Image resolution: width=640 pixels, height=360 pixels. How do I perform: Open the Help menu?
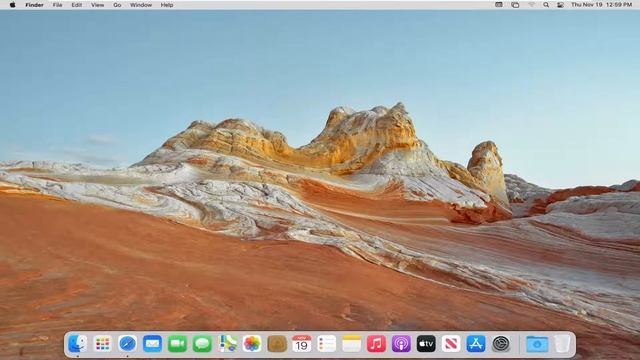point(167,5)
